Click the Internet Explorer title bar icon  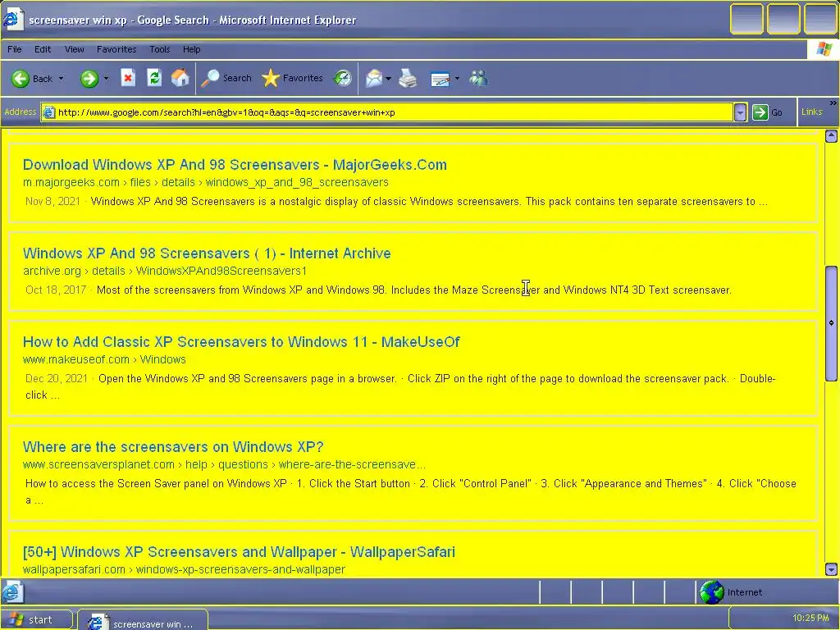tap(11, 20)
